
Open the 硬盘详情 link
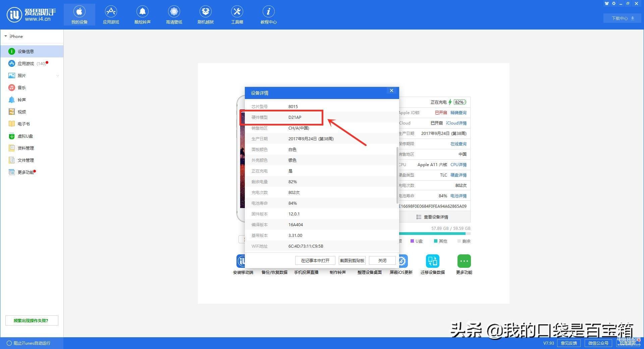pos(458,175)
